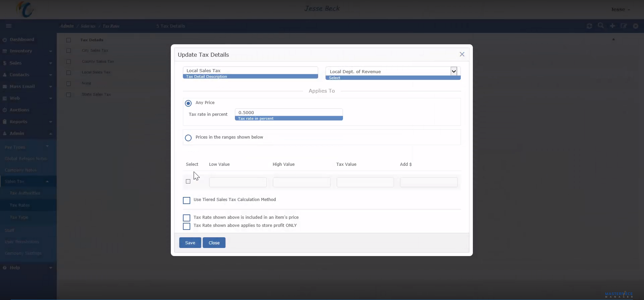Click the High Value input field

coord(301,182)
